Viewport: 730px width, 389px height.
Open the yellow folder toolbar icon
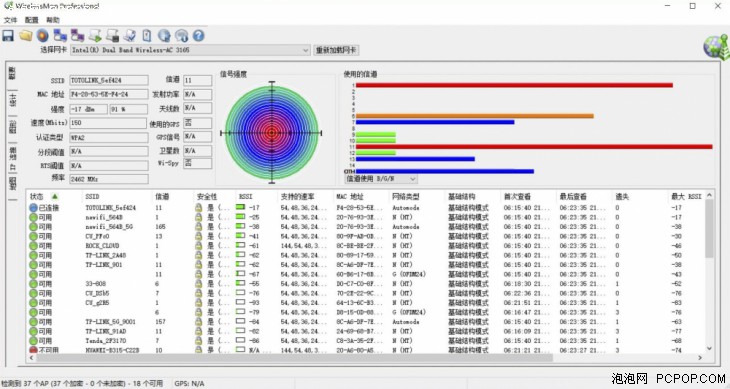point(25,35)
